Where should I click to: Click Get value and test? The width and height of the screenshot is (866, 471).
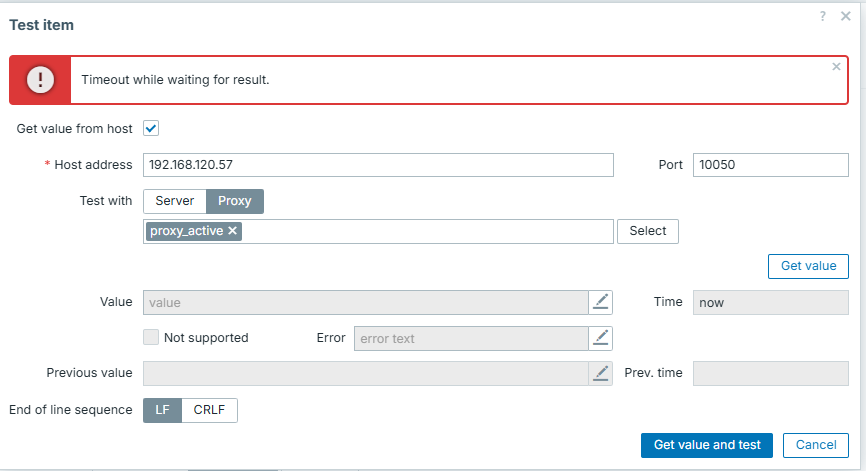(707, 445)
